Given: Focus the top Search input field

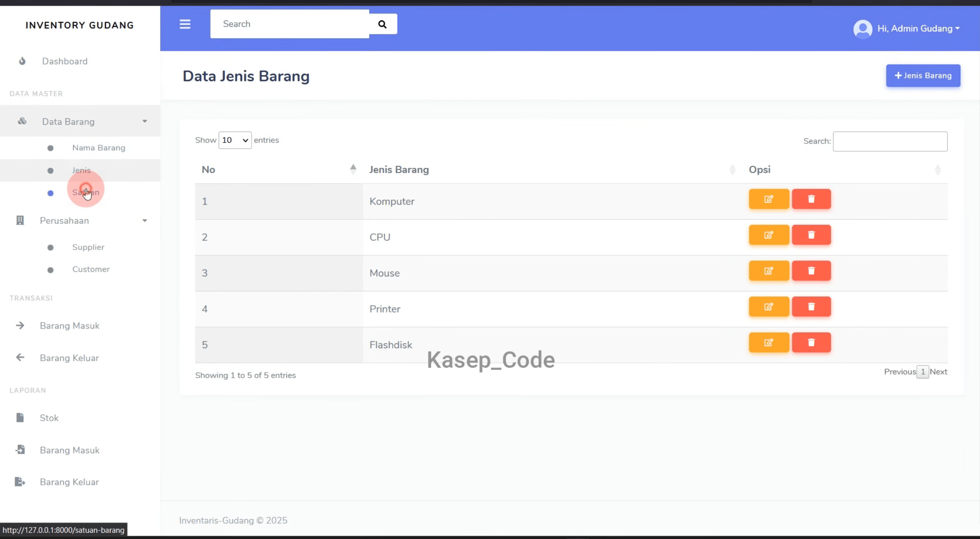Looking at the screenshot, I should tap(290, 24).
